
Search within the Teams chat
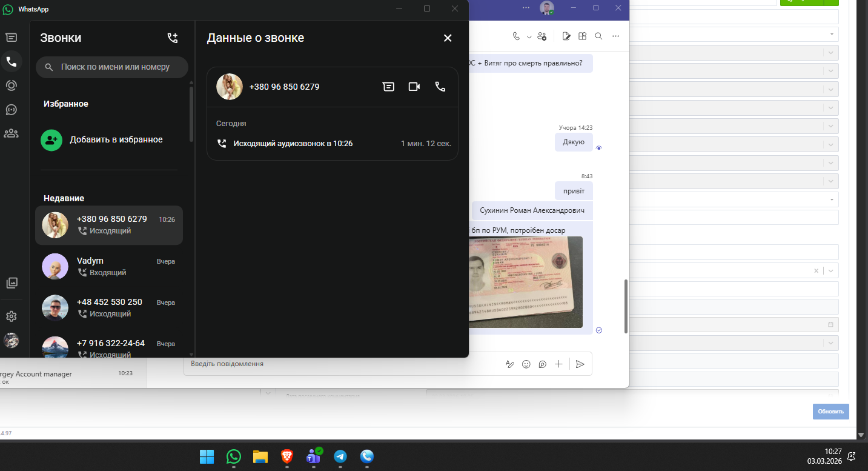[598, 36]
